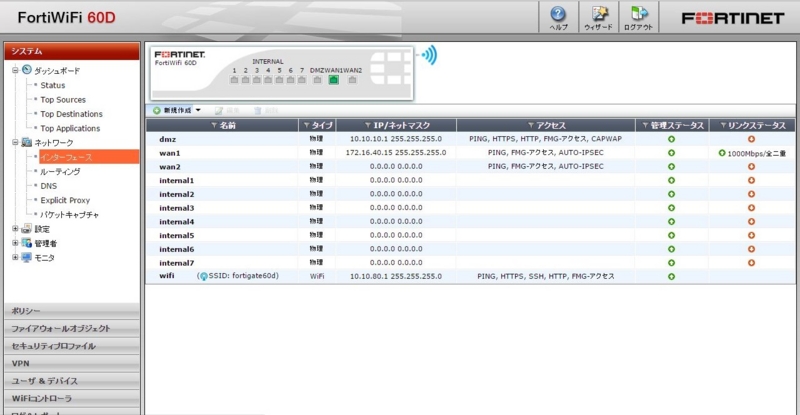The image size is (800, 415).
Task: Open the 新規作成 dropdown arrow
Action: (198, 110)
